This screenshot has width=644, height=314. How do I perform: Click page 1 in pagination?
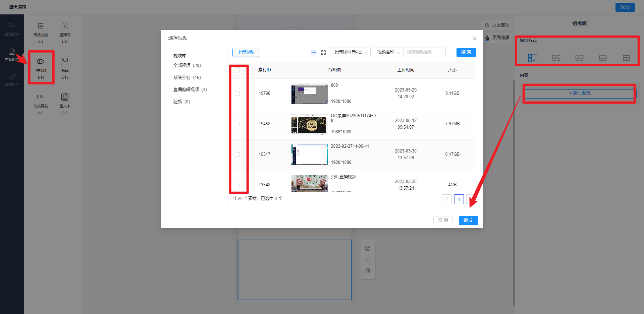[x=459, y=199]
